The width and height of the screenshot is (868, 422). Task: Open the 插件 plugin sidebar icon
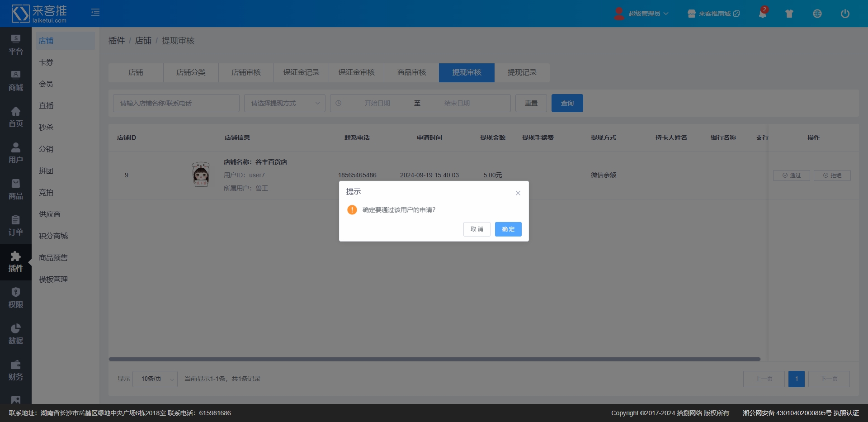coord(15,262)
